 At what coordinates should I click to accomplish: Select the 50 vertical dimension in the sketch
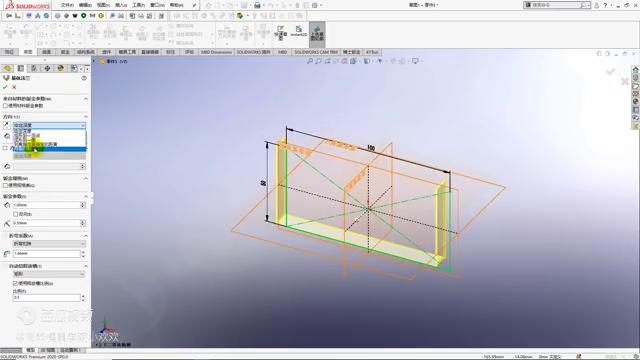[262, 183]
